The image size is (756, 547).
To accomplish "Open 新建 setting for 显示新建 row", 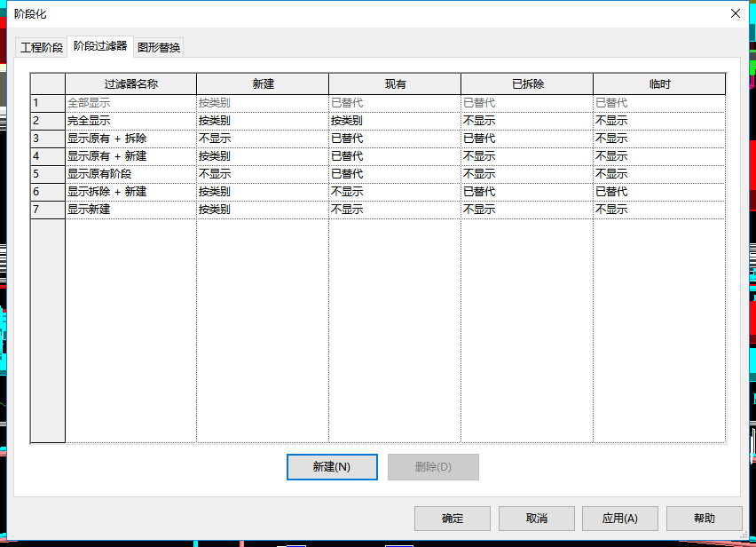I will [263, 210].
